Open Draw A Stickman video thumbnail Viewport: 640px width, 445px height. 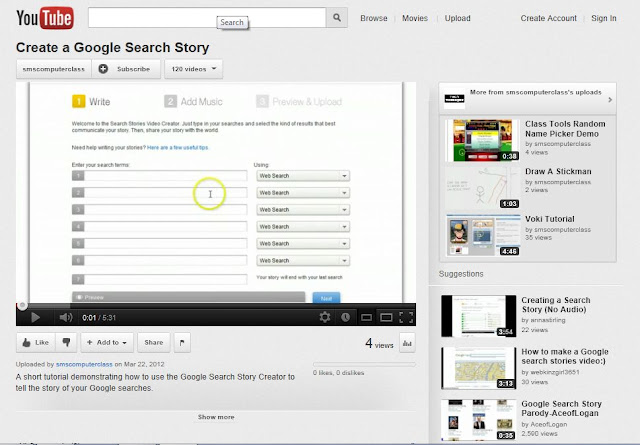click(482, 188)
